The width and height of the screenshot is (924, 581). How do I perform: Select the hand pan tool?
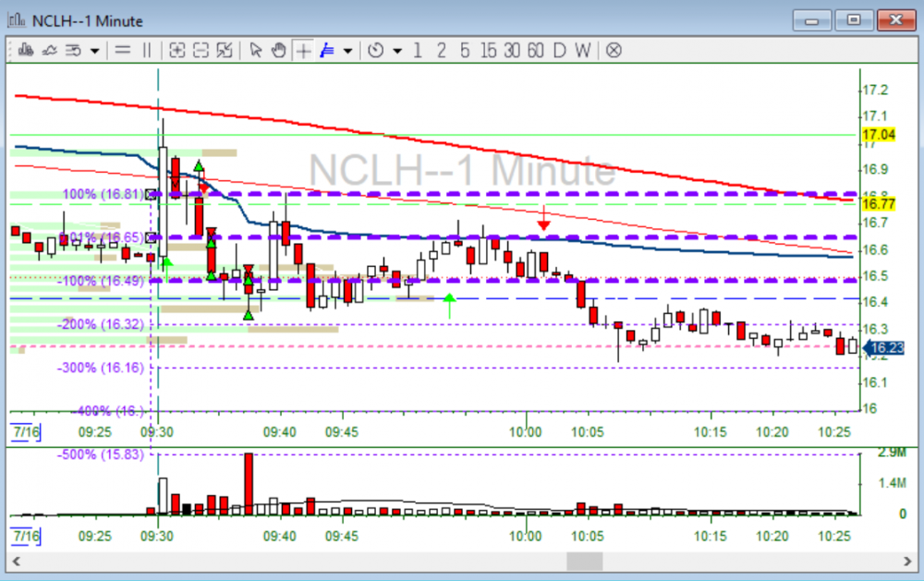[279, 50]
